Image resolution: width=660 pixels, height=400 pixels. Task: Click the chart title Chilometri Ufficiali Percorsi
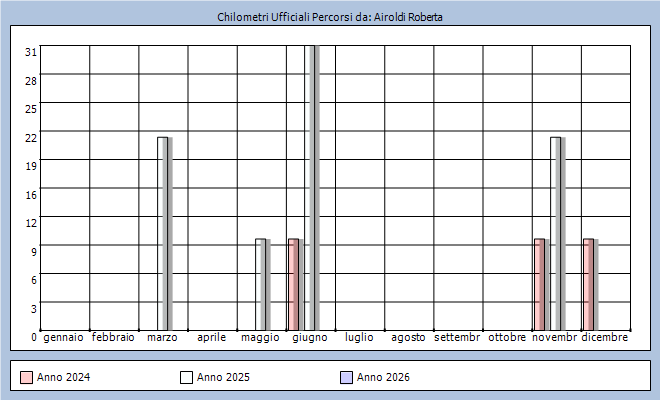pyautogui.click(x=330, y=18)
